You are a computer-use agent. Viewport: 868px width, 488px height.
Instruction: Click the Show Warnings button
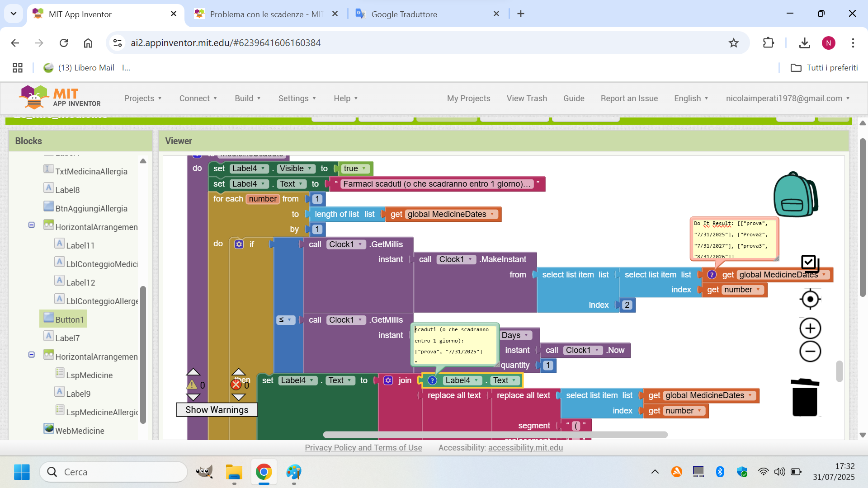[x=217, y=410]
